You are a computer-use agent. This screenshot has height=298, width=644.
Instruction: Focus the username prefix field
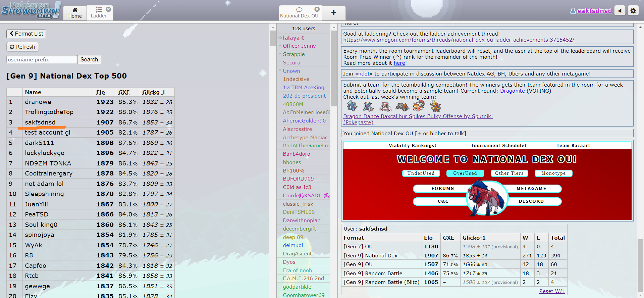[42, 59]
